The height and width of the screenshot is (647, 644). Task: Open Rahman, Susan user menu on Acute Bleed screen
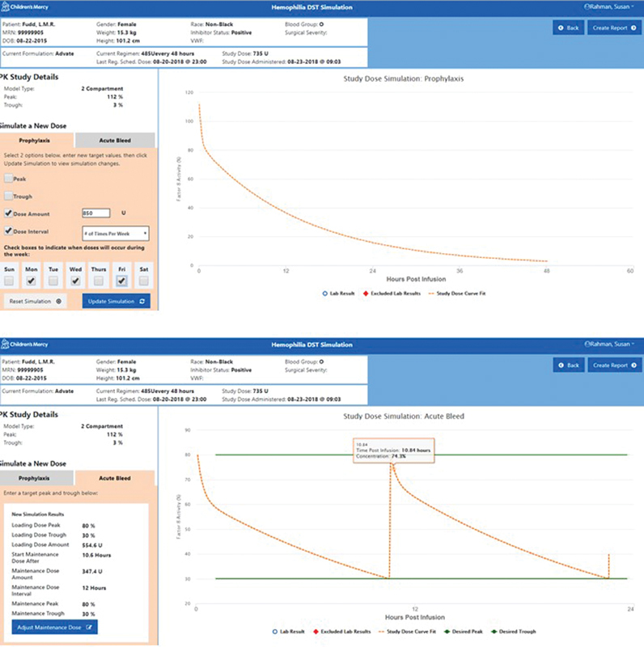pyautogui.click(x=609, y=344)
